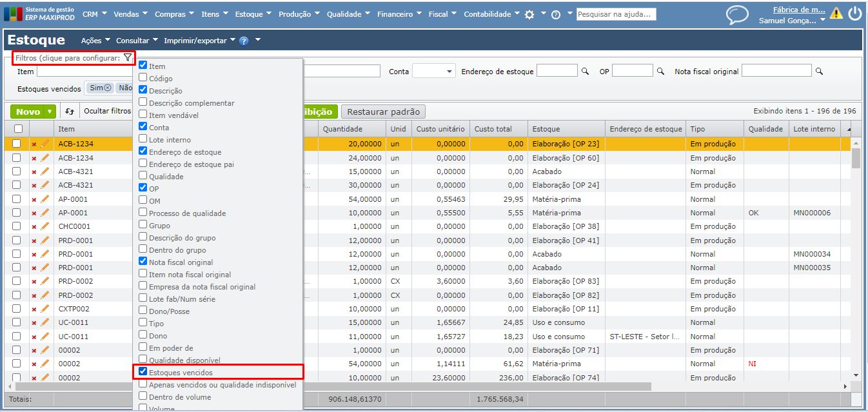
Task: Click the Pesquisar na ajuda search field
Action: pos(616,14)
